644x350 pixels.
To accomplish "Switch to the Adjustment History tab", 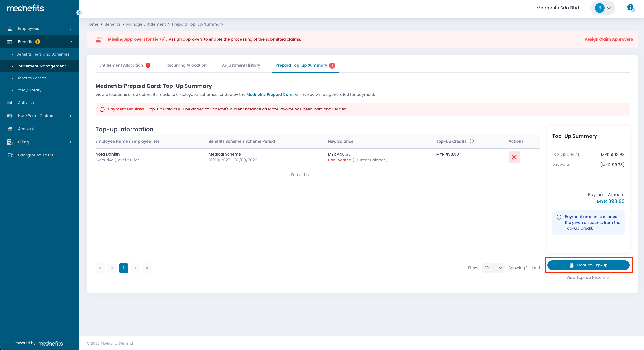I will point(241,65).
